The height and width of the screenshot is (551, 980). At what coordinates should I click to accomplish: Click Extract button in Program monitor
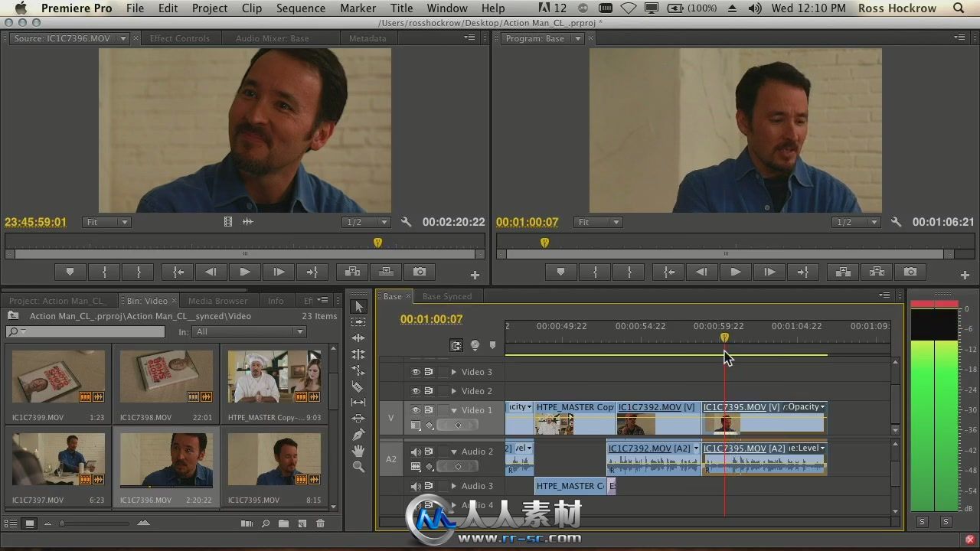click(877, 272)
